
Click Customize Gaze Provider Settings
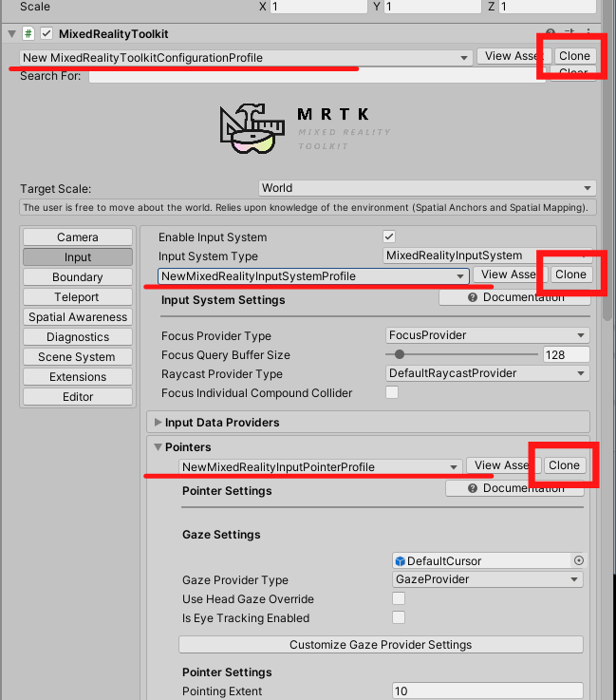pos(381,645)
